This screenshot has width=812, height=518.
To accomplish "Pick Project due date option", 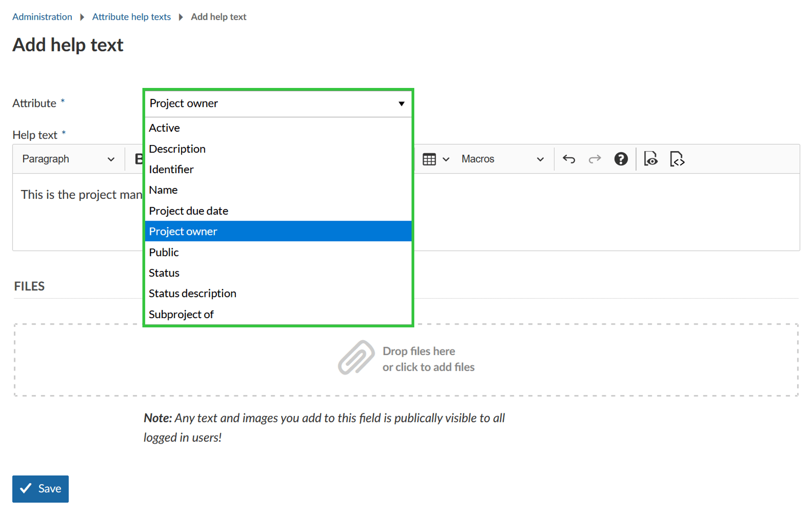I will (188, 211).
